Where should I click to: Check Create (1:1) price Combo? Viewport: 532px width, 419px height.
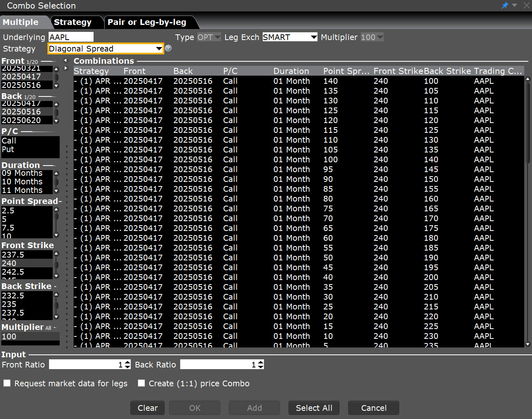[141, 383]
